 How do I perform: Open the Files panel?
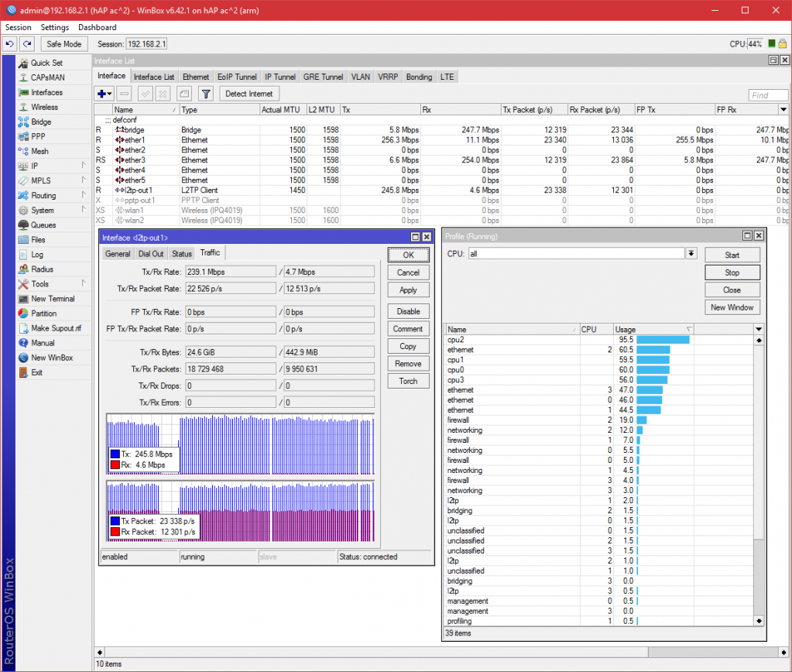pos(39,240)
